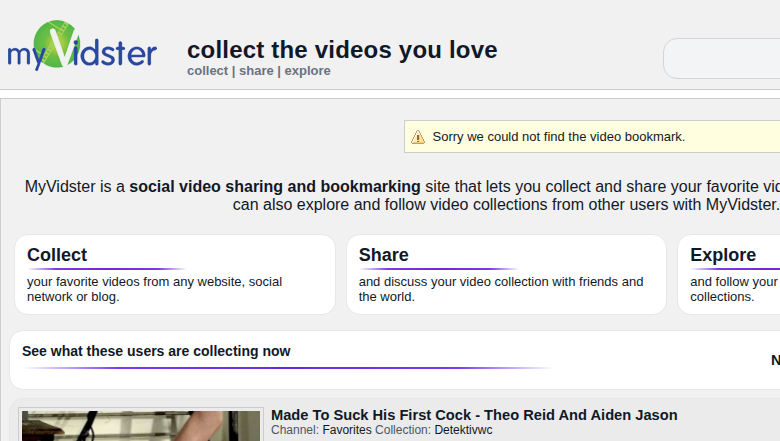This screenshot has height=441, width=780.
Task: Click the Collect card description text
Action: (x=154, y=289)
